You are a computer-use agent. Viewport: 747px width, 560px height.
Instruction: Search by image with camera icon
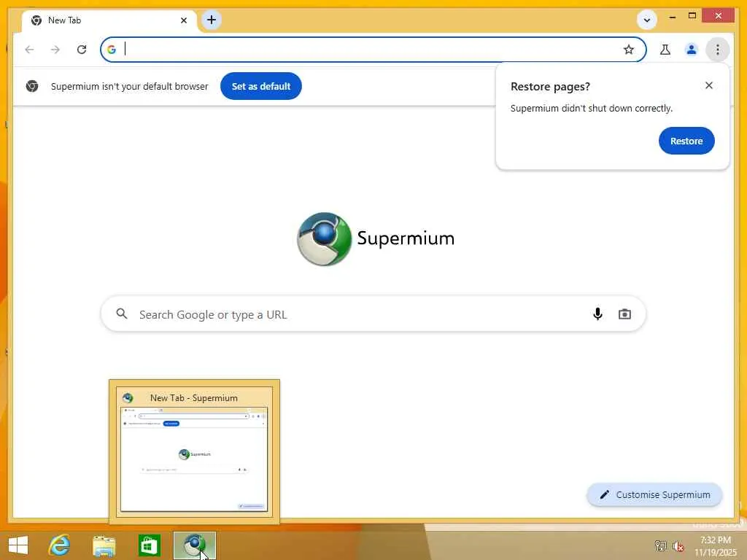(624, 314)
